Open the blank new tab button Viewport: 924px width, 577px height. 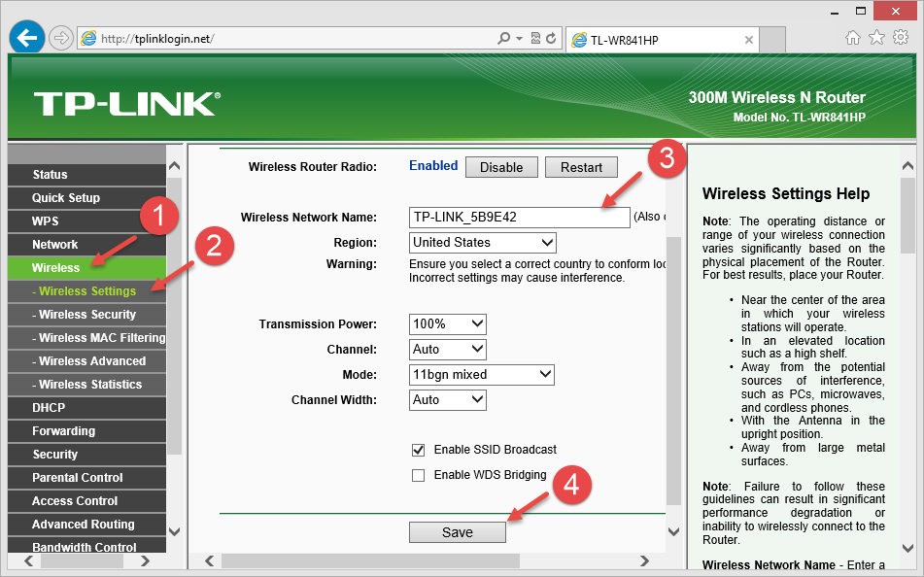click(772, 40)
